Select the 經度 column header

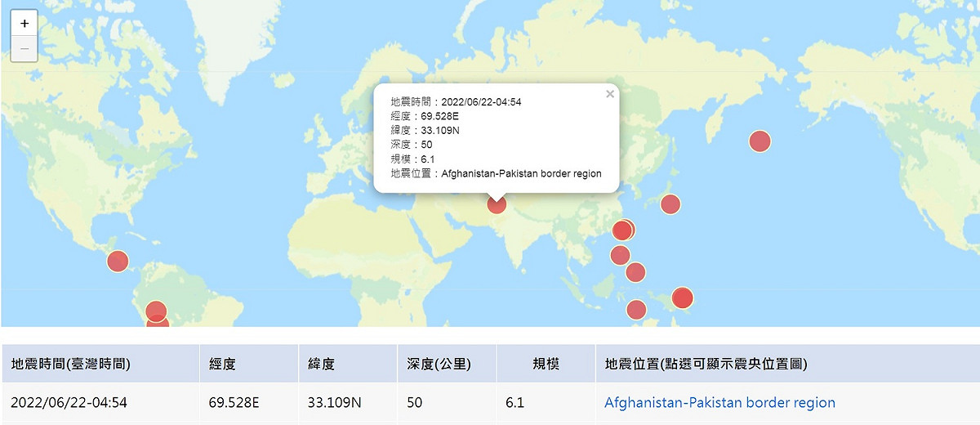click(x=248, y=364)
